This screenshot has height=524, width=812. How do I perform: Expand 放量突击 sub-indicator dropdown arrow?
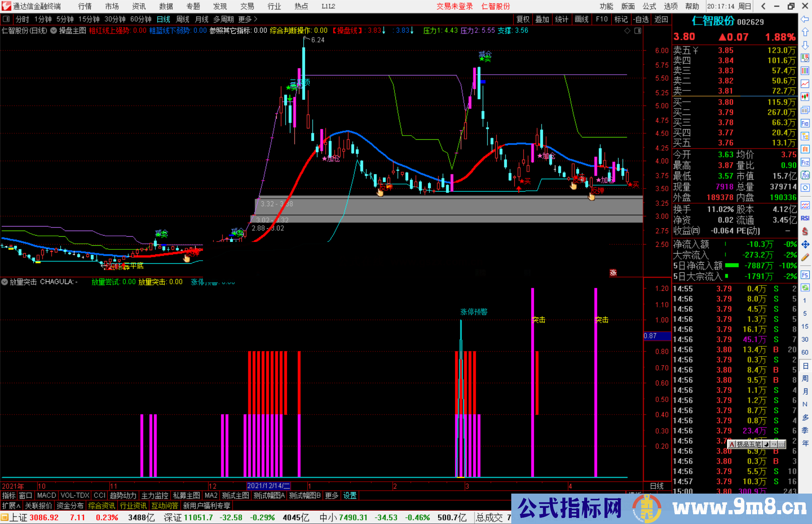coord(5,282)
